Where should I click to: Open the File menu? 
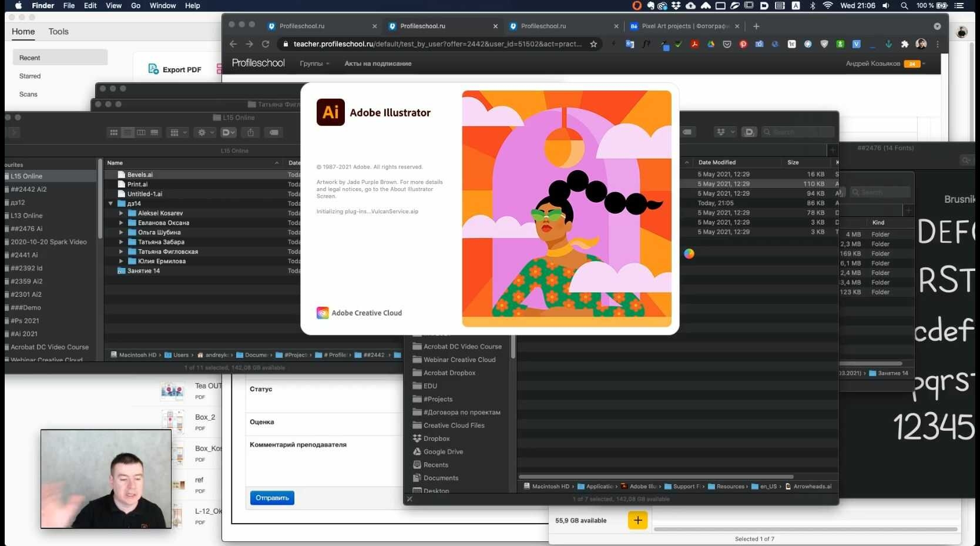tap(69, 6)
